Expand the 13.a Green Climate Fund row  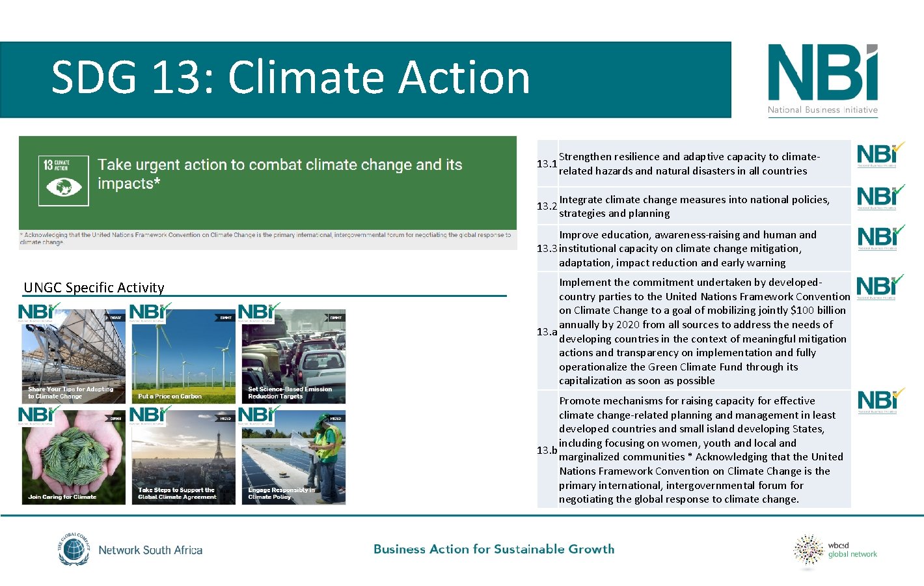[x=693, y=331]
